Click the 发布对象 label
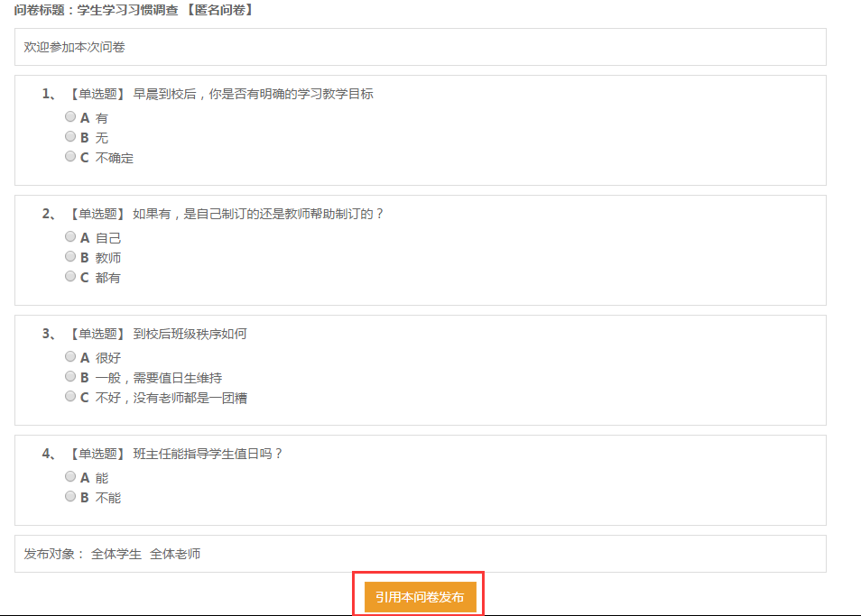This screenshot has width=861, height=616. [54, 554]
